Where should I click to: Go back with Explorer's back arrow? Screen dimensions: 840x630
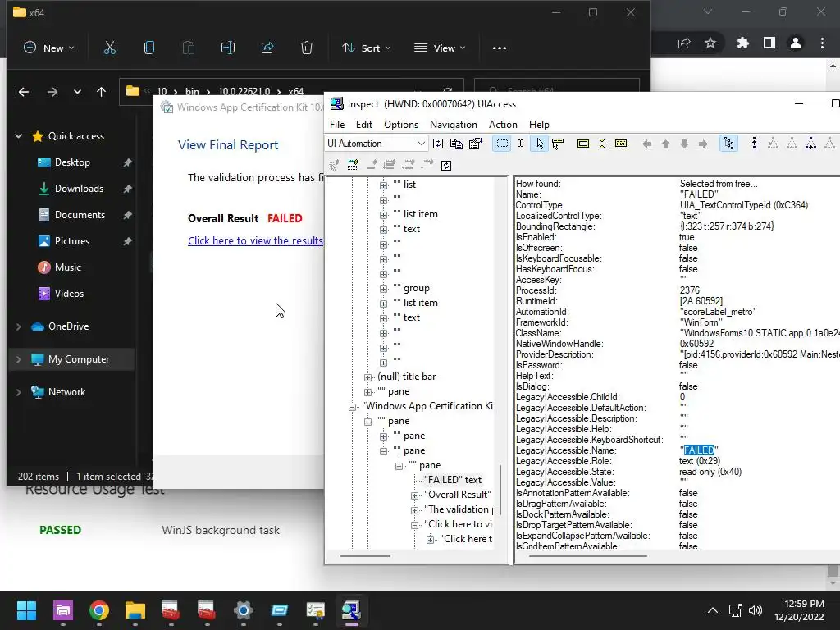tap(24, 92)
